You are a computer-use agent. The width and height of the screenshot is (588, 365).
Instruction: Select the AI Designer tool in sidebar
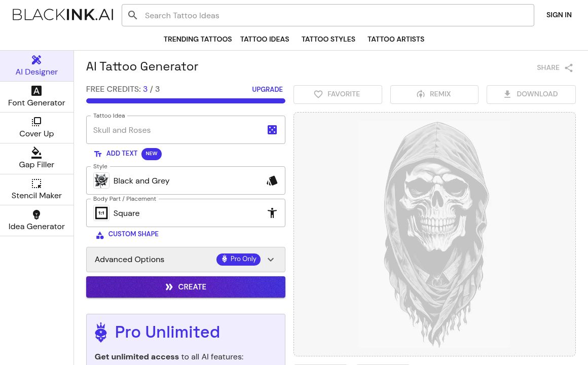click(x=36, y=65)
